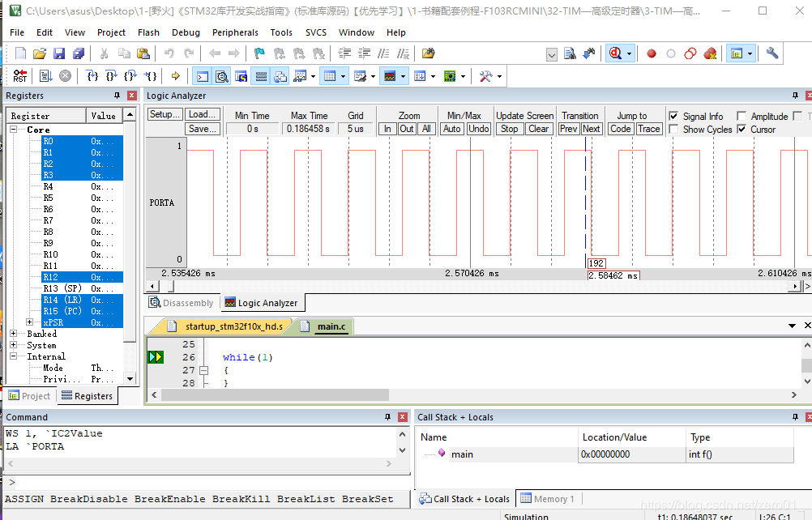Click the code editor horizontal scrollbar

click(x=275, y=394)
